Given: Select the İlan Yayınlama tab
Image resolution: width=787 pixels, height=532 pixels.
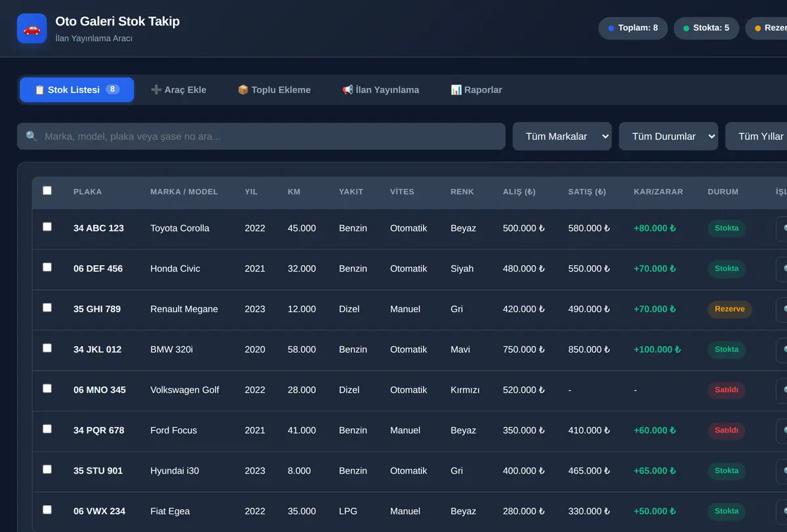Looking at the screenshot, I should tap(380, 90).
